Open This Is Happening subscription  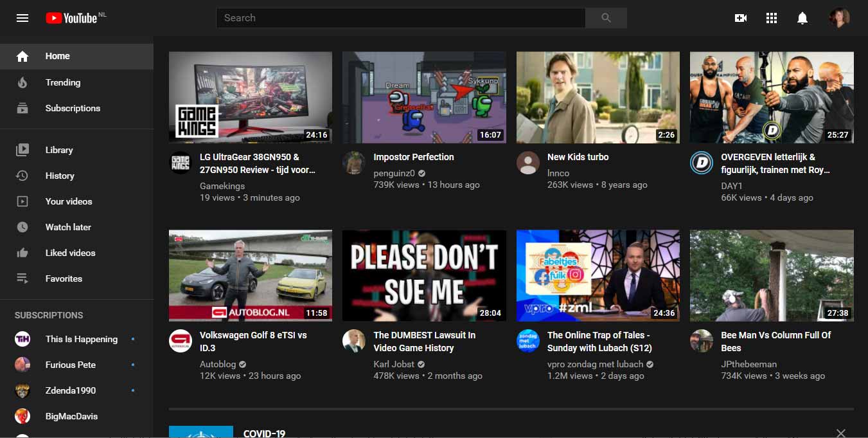[76, 339]
